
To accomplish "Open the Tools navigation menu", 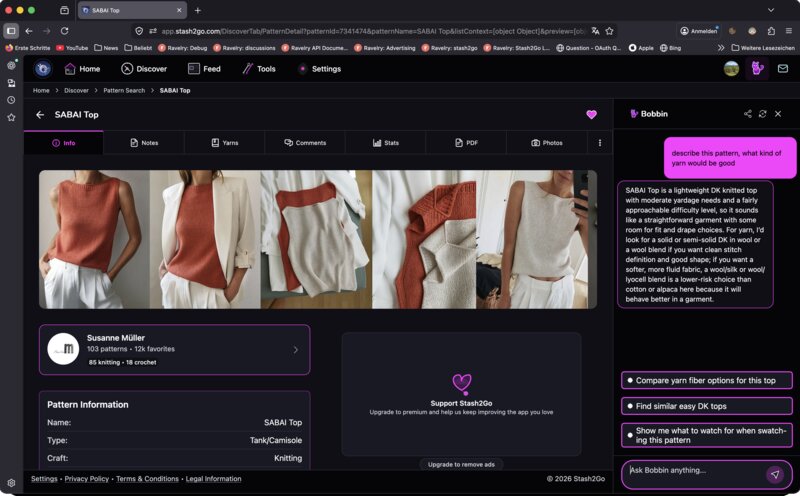I will tap(258, 69).
